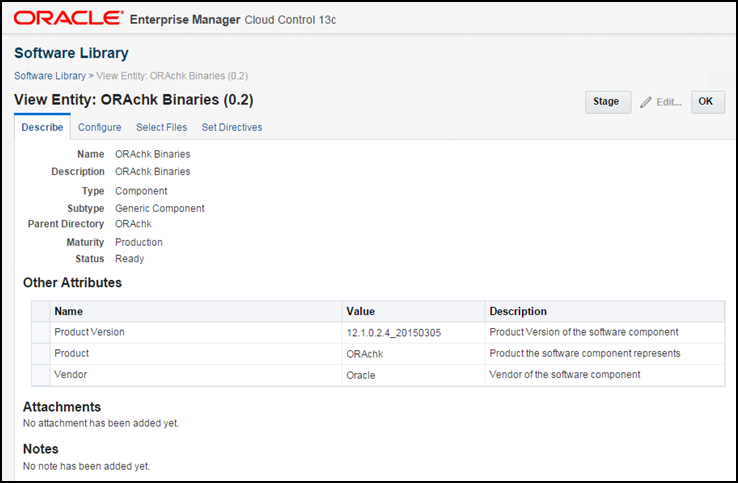The width and height of the screenshot is (738, 483).
Task: Click the Description value ORAchk Binaries
Action: click(152, 171)
